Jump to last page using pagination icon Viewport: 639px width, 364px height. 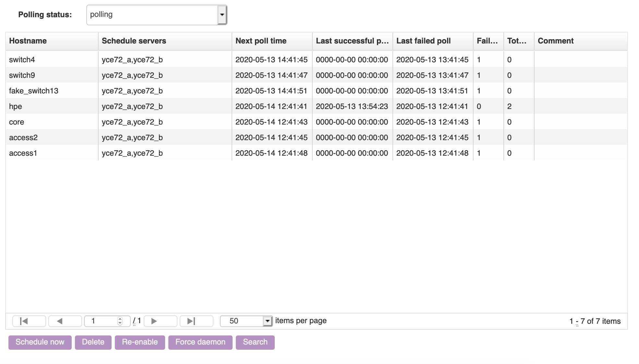tap(196, 321)
